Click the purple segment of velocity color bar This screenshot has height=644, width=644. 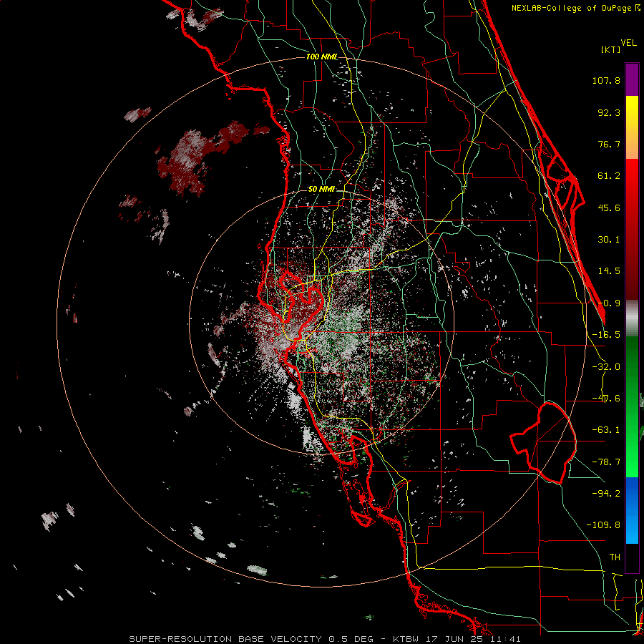pos(632,79)
